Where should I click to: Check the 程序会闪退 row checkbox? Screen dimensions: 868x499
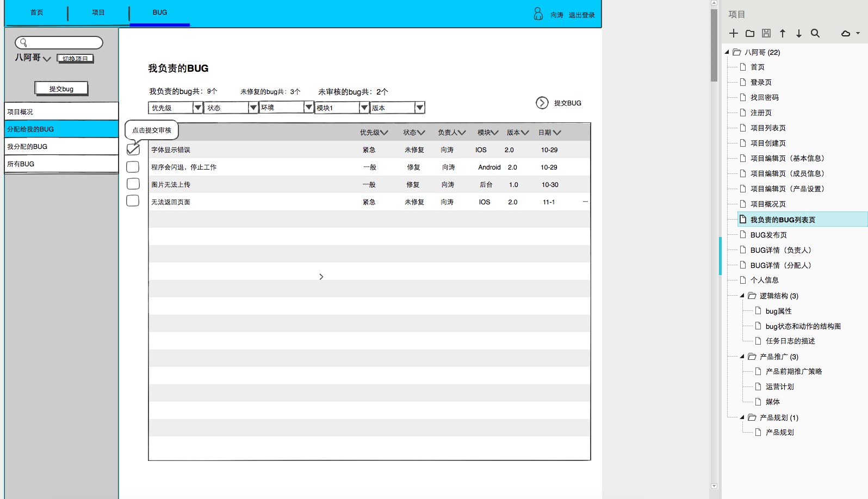tap(133, 167)
